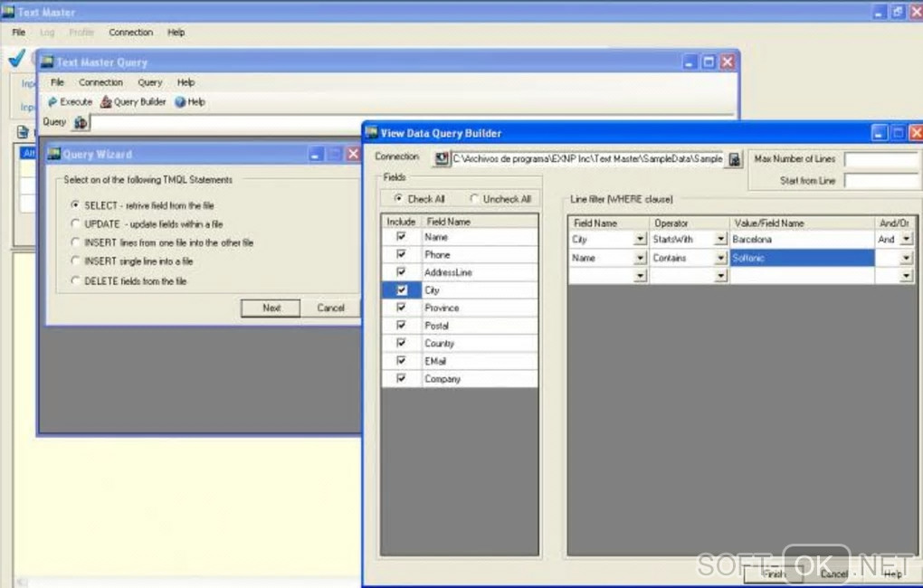Open the empty third row field name dropdown
The height and width of the screenshot is (588, 923).
[640, 276]
